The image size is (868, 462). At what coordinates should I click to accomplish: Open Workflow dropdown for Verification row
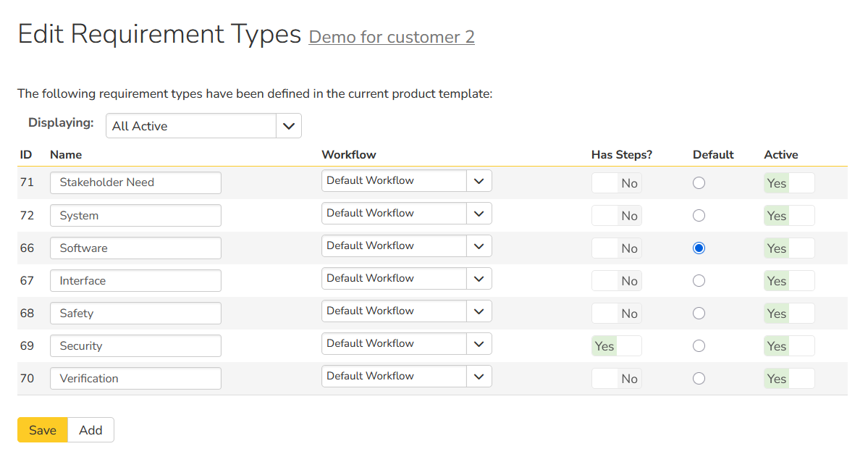406,377
